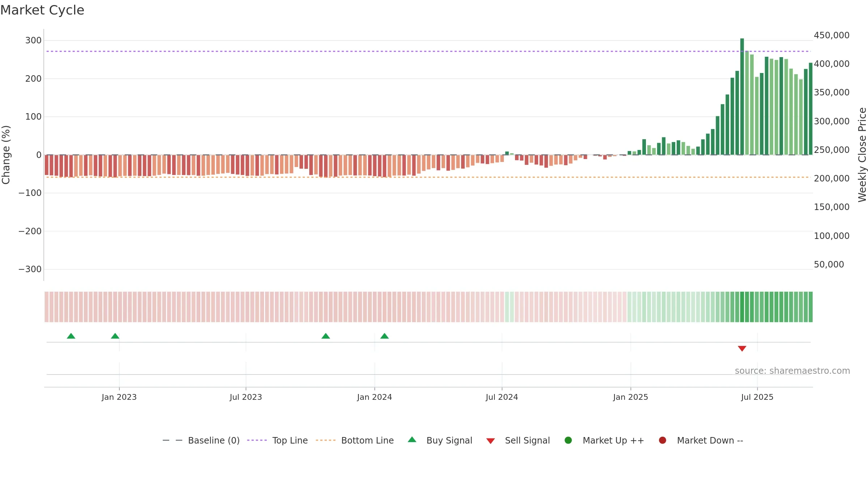Click the 50,000 price axis label

click(829, 265)
